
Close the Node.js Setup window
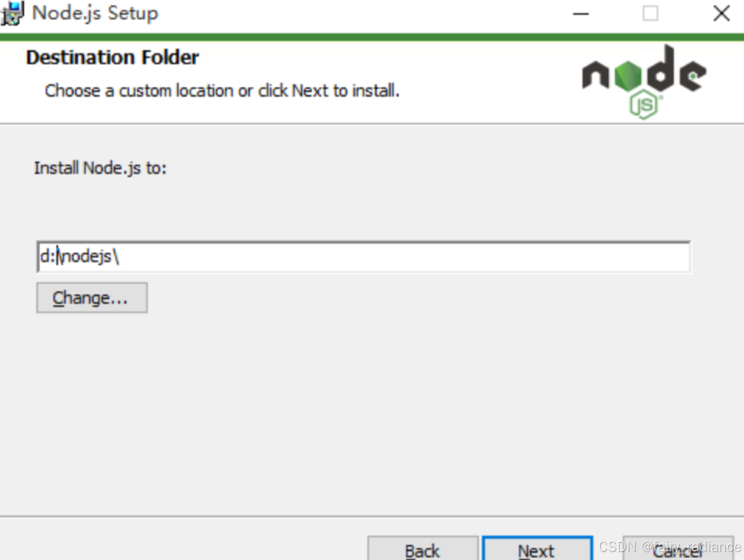(722, 14)
